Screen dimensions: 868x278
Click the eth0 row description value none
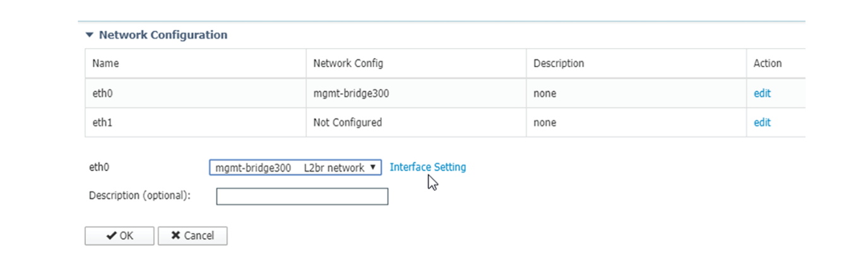pyautogui.click(x=545, y=94)
